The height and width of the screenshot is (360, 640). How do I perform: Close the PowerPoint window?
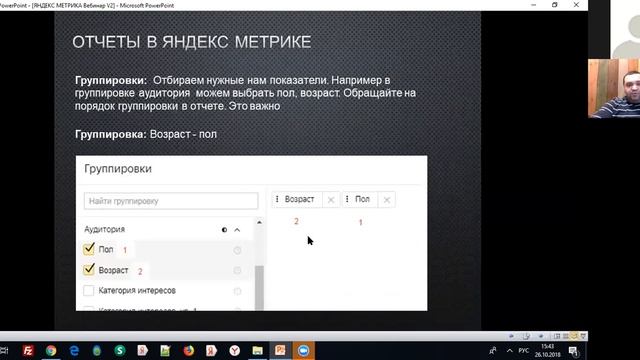coord(576,5)
